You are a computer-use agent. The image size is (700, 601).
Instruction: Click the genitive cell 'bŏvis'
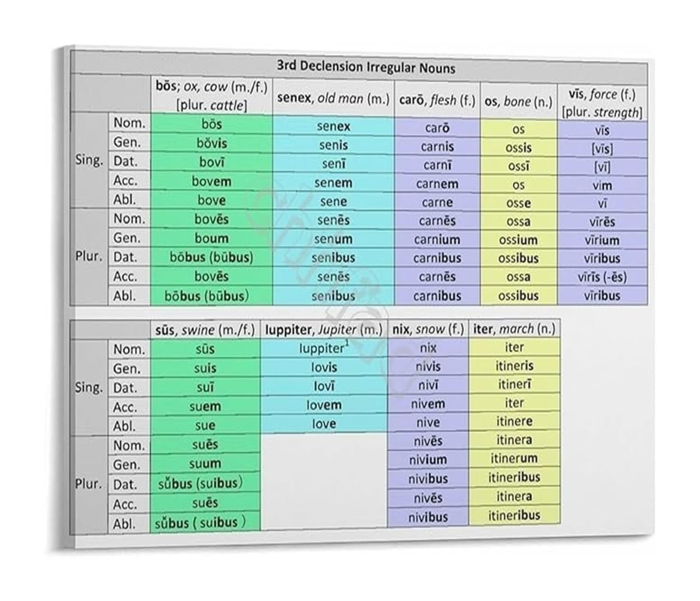[x=211, y=143]
